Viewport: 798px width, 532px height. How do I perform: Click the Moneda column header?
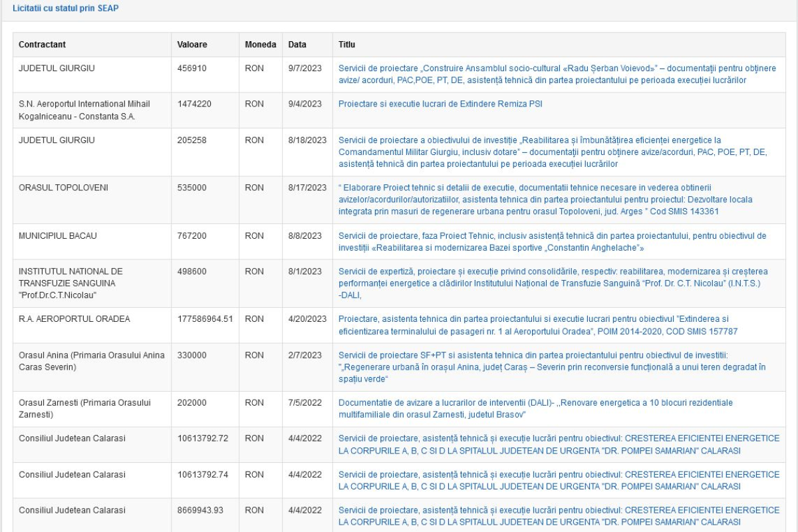[260, 45]
